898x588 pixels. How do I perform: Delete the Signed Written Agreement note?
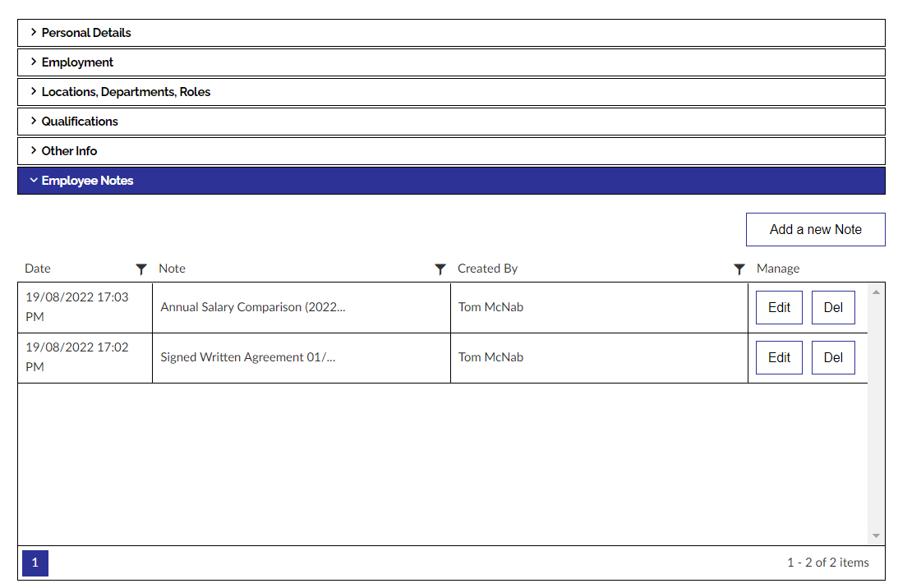pos(833,358)
